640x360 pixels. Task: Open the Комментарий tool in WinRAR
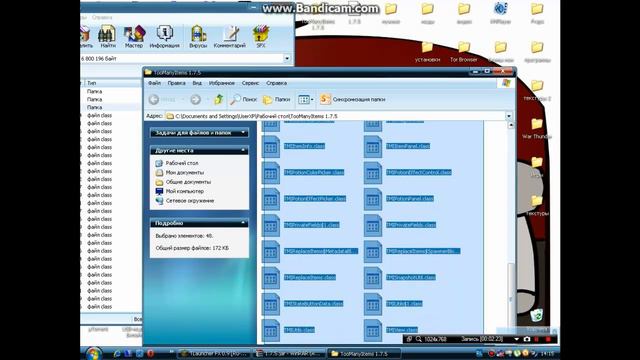click(230, 36)
